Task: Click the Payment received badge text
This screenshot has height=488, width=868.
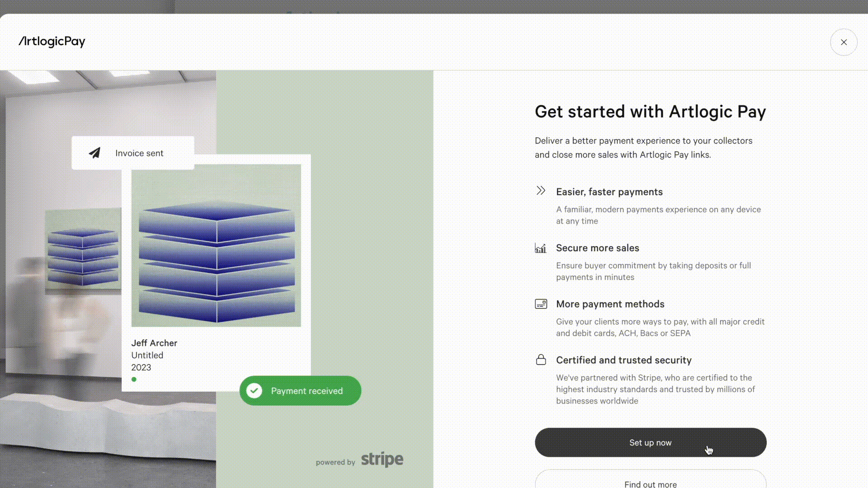Action: (x=307, y=391)
